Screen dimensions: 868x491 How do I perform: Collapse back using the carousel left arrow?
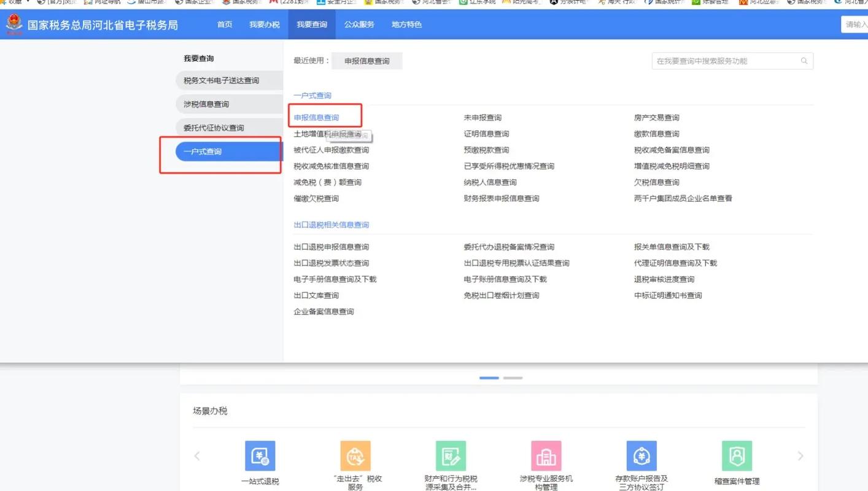(x=197, y=456)
